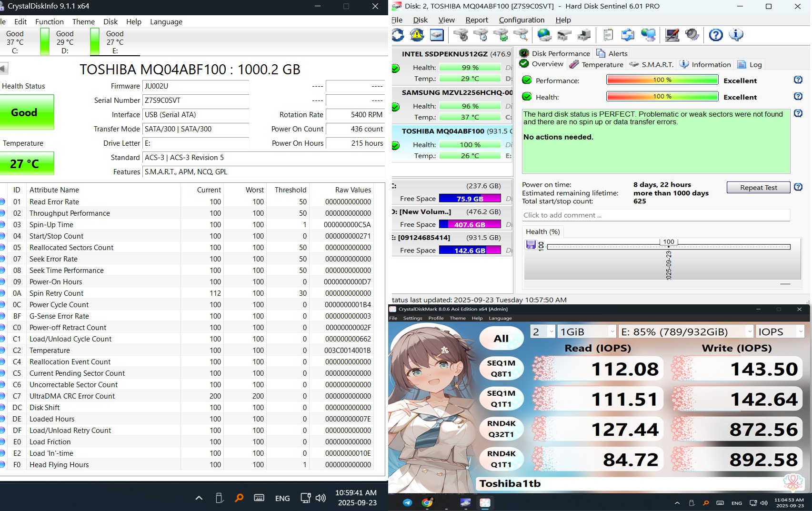Click the refresh icon in Hard Disk Sentinel toolbar

(398, 35)
